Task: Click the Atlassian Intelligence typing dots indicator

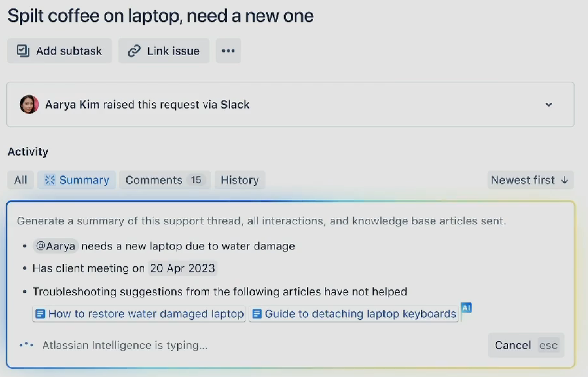Action: pos(26,345)
